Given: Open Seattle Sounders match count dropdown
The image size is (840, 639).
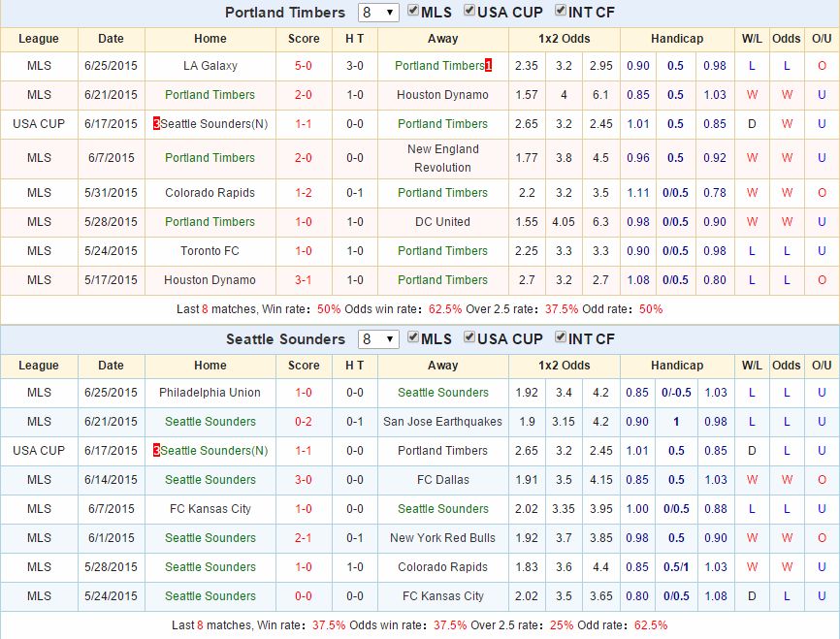Looking at the screenshot, I should tap(378, 339).
